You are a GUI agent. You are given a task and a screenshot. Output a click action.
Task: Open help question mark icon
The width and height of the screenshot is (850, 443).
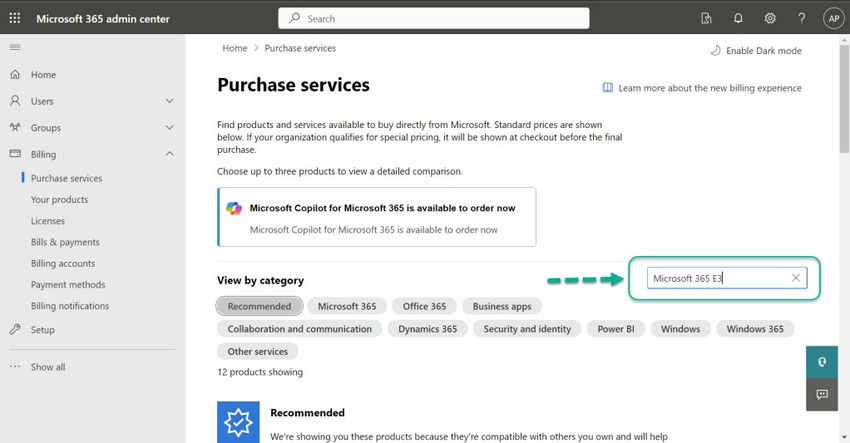coord(801,18)
